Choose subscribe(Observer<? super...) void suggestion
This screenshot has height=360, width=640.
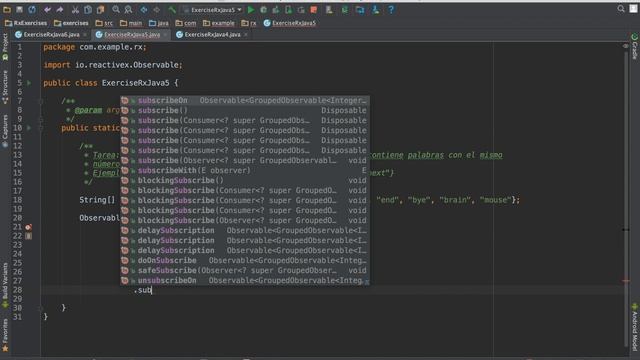(245, 160)
